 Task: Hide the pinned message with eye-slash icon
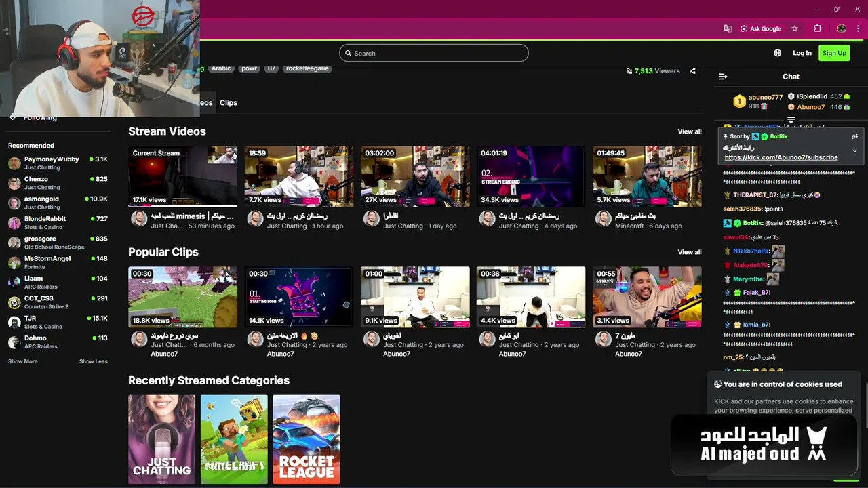tap(854, 136)
